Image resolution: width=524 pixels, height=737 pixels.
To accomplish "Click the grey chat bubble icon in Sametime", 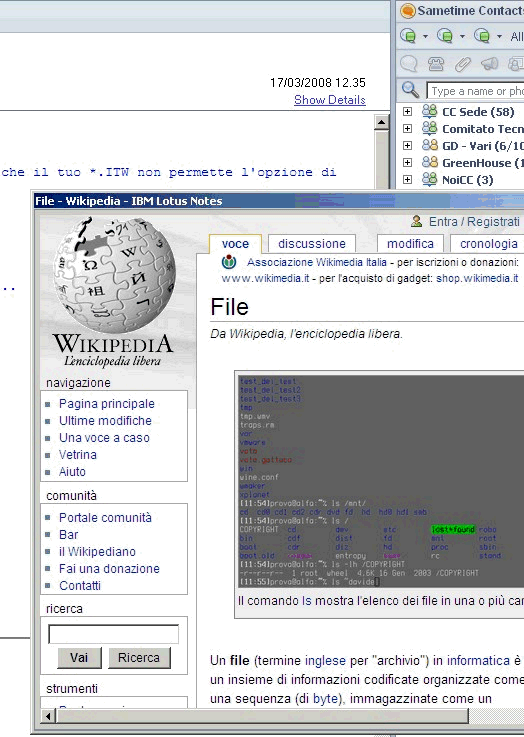I will point(409,64).
